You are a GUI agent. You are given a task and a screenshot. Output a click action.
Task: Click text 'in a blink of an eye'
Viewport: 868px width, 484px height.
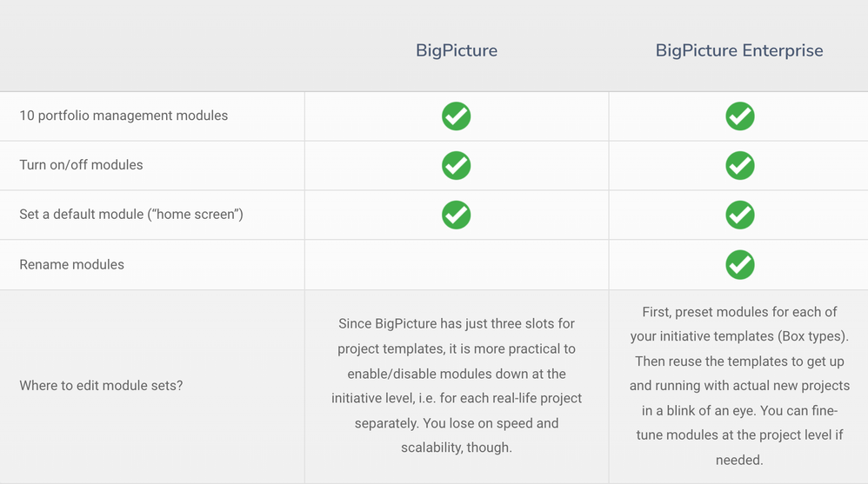699,410
